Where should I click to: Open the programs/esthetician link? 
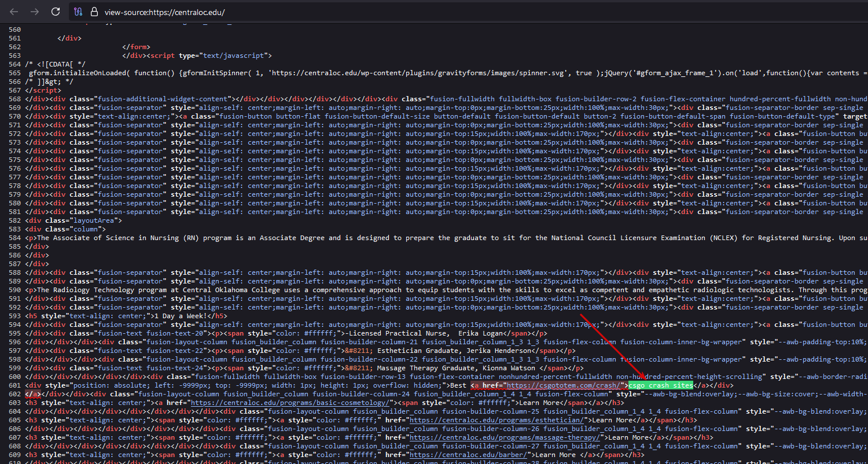click(x=496, y=420)
